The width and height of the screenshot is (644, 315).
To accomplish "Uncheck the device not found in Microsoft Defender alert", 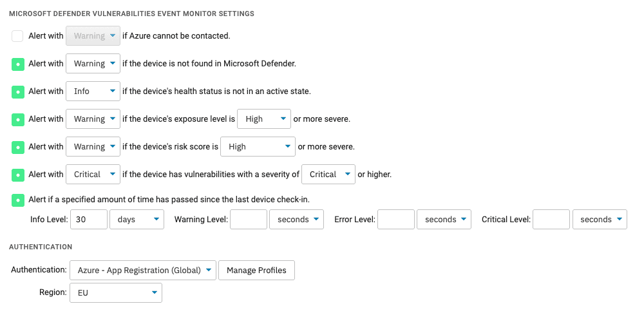I will 17,64.
